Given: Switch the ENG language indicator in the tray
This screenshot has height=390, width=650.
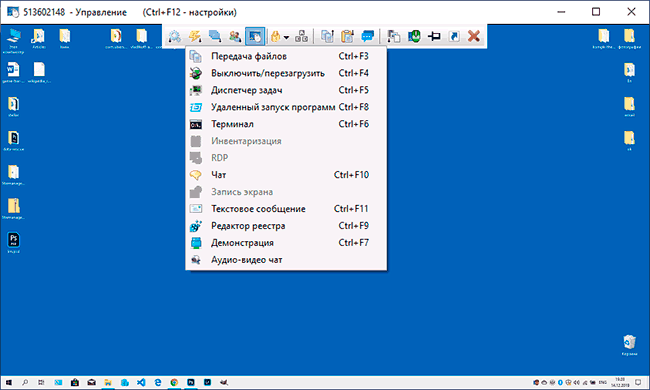Looking at the screenshot, I should coord(603,383).
